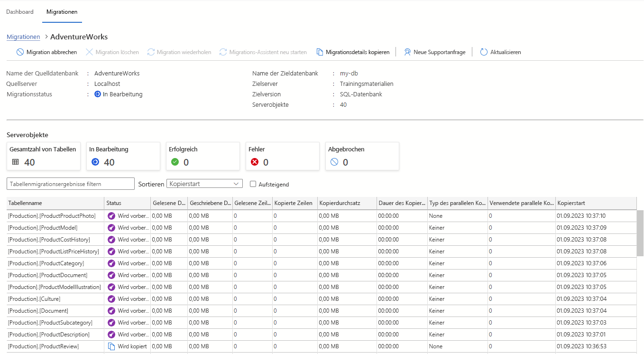Open the Migrationen breadcrumb link

pyautogui.click(x=23, y=37)
